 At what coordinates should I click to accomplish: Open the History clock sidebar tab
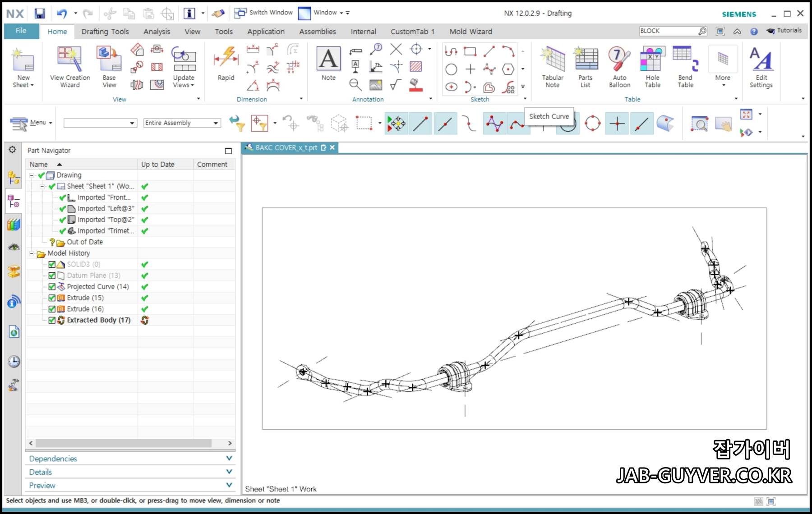(14, 362)
